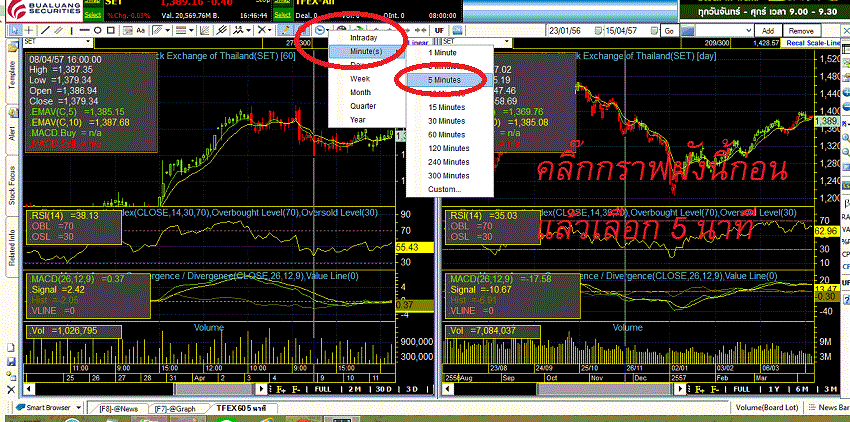
Task: Click the Remove button
Action: 801,31
